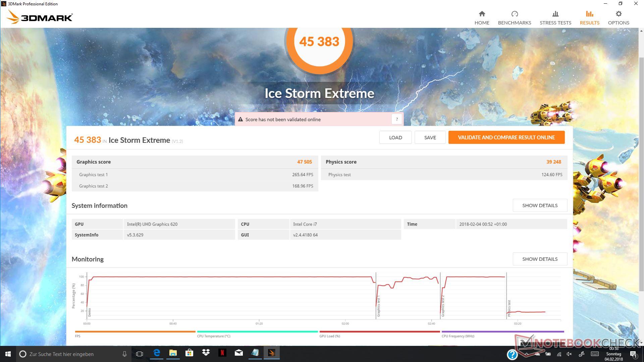Click the microphone icon in search box
The image size is (644, 362).
pos(124,354)
